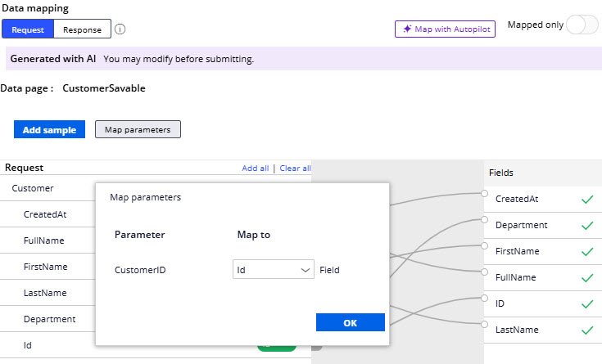This screenshot has height=364, width=602.
Task: Click the ID field connector circle
Action: click(x=485, y=298)
